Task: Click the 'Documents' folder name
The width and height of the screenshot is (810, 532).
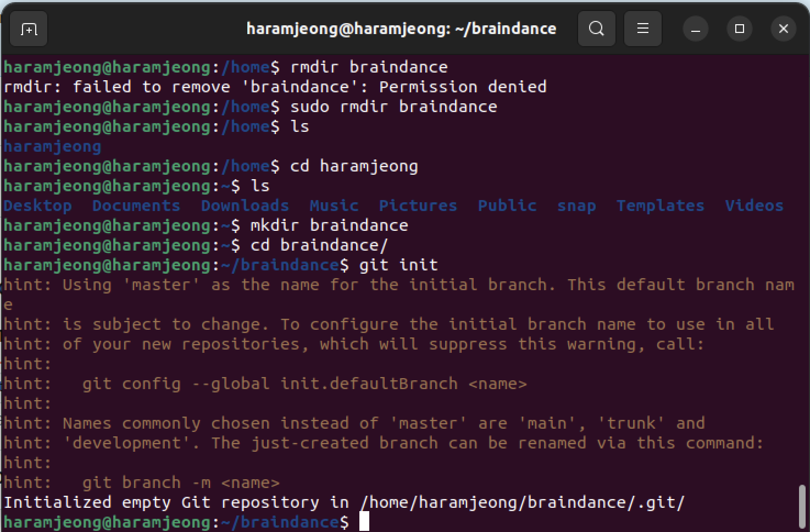Action: pos(136,206)
